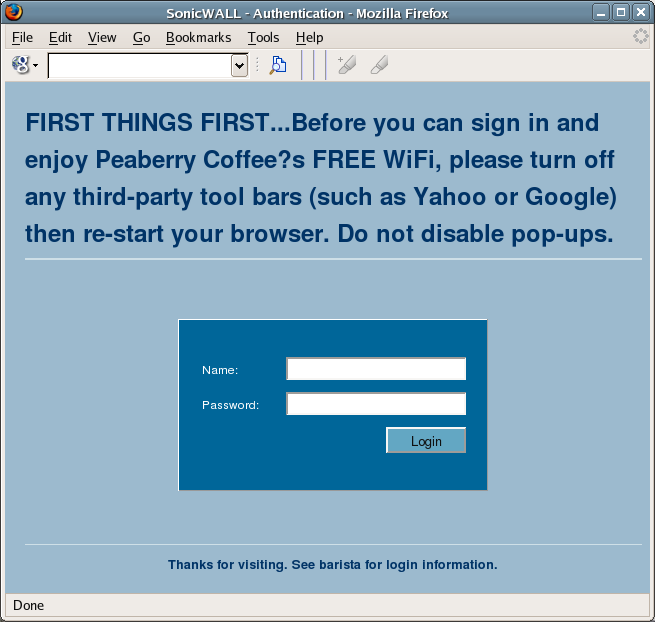This screenshot has height=622, width=655.
Task: Open the View menu
Action: [102, 37]
